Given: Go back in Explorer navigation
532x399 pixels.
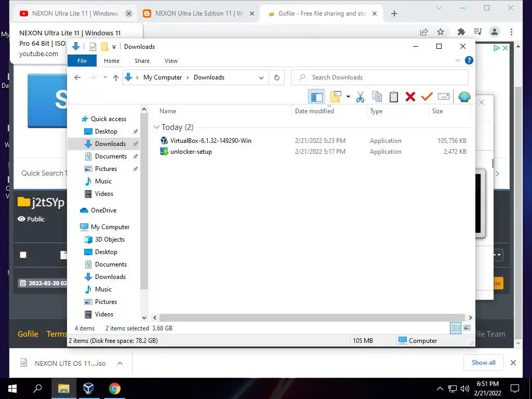Looking at the screenshot, I should click(x=77, y=78).
